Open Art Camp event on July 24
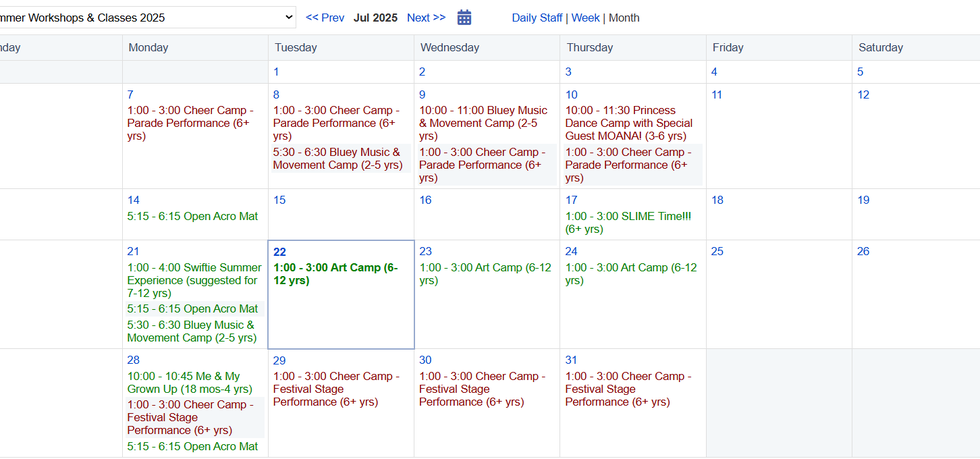Viewport: 980px width, 459px height. [x=631, y=274]
